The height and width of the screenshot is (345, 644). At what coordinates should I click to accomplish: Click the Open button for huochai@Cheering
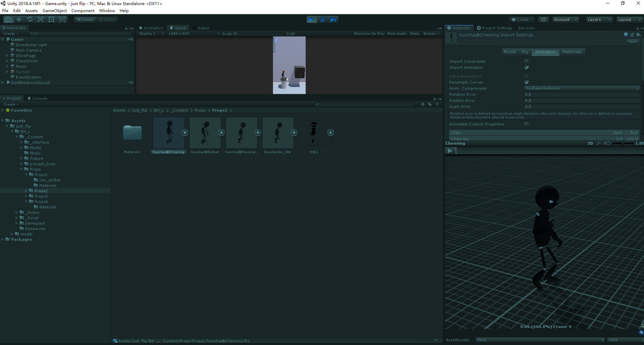coord(632,41)
